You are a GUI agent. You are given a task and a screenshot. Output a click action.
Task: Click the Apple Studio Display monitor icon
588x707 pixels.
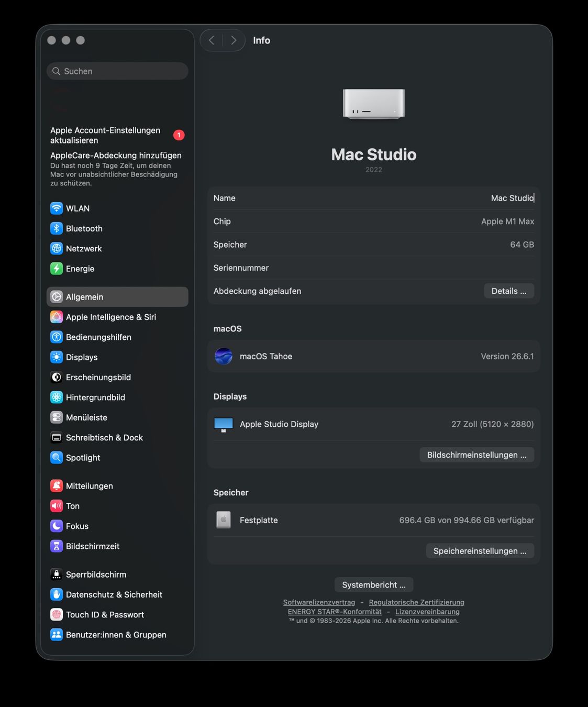pyautogui.click(x=224, y=424)
